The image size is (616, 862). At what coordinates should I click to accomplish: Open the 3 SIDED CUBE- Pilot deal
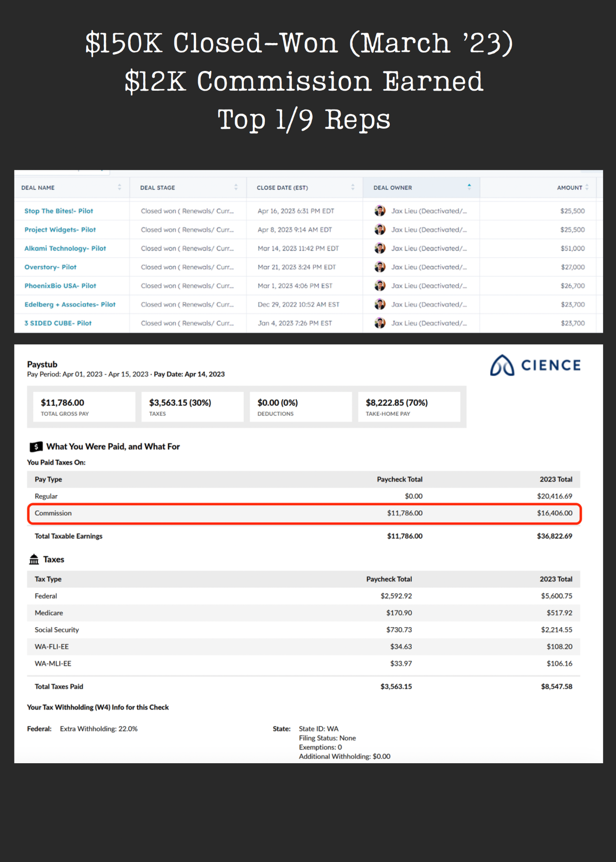pyautogui.click(x=58, y=323)
